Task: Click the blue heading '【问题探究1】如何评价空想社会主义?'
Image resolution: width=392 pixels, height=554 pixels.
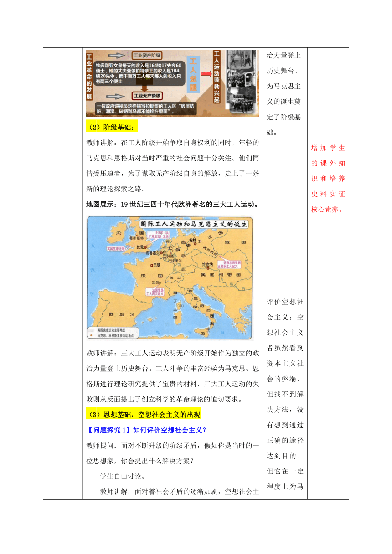Action: coord(146,430)
